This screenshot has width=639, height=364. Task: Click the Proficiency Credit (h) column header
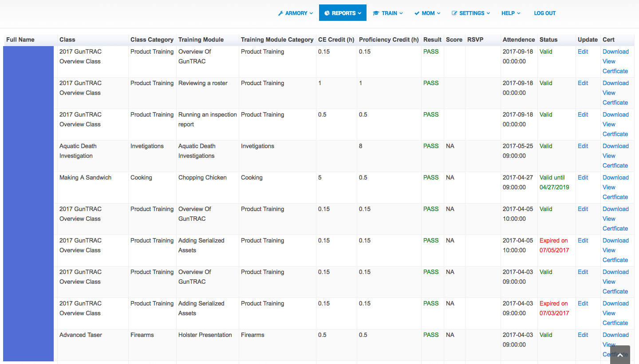(389, 39)
